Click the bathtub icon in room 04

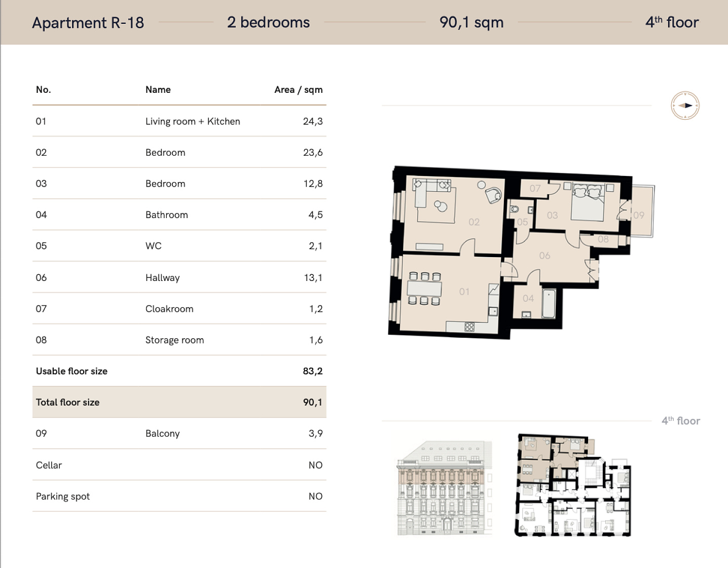[x=549, y=303]
